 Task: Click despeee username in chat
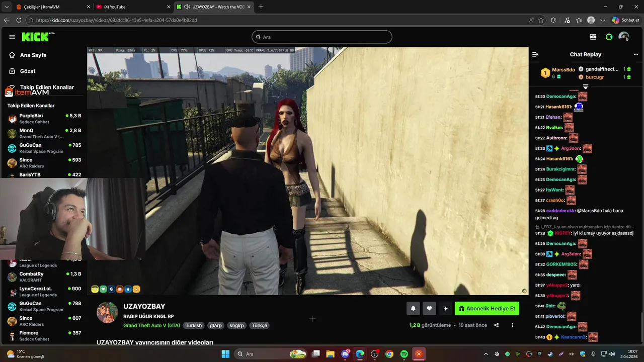556,275
